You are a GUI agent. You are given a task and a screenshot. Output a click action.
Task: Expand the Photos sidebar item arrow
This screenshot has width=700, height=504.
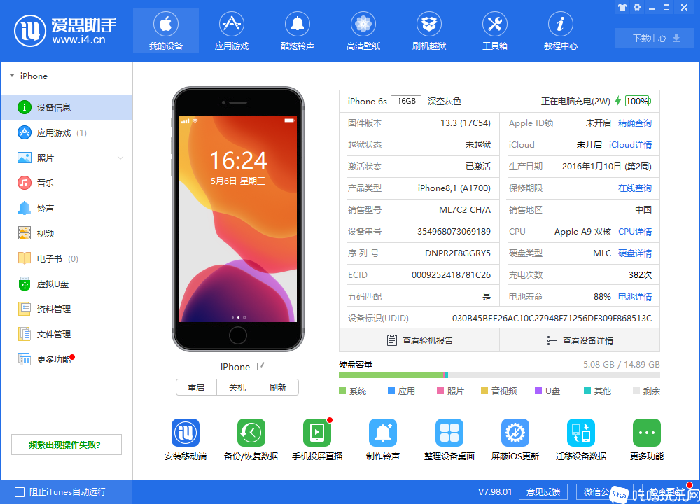pyautogui.click(x=121, y=158)
